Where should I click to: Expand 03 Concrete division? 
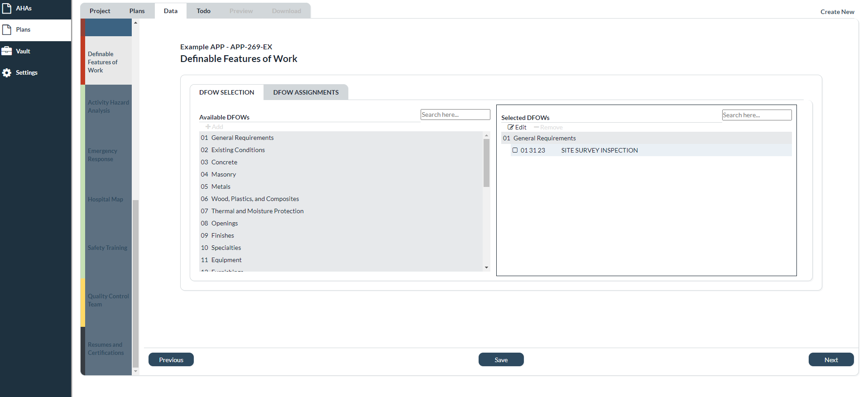pos(341,162)
